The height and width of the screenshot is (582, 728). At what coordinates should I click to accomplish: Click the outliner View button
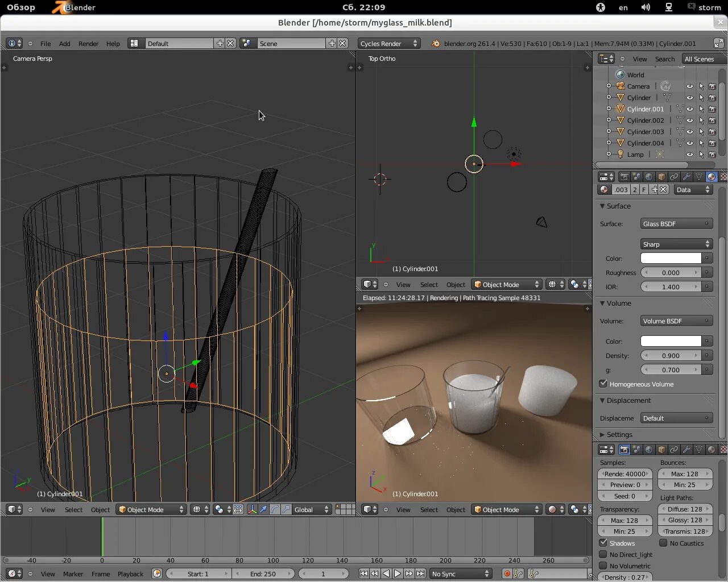click(640, 59)
